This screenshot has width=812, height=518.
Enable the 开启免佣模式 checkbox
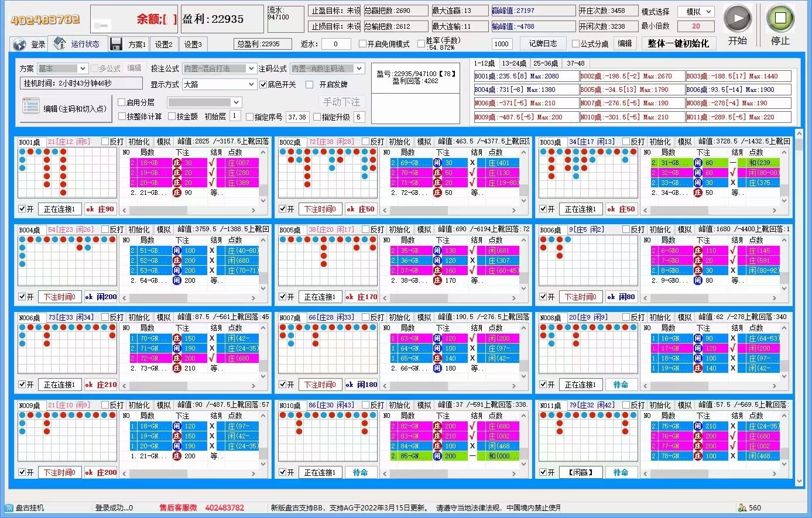coord(362,44)
